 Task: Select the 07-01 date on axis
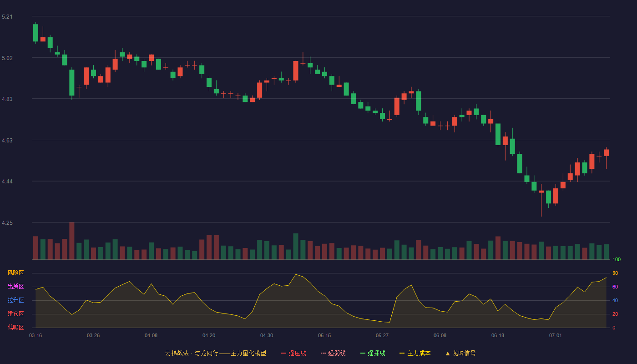[x=556, y=335]
